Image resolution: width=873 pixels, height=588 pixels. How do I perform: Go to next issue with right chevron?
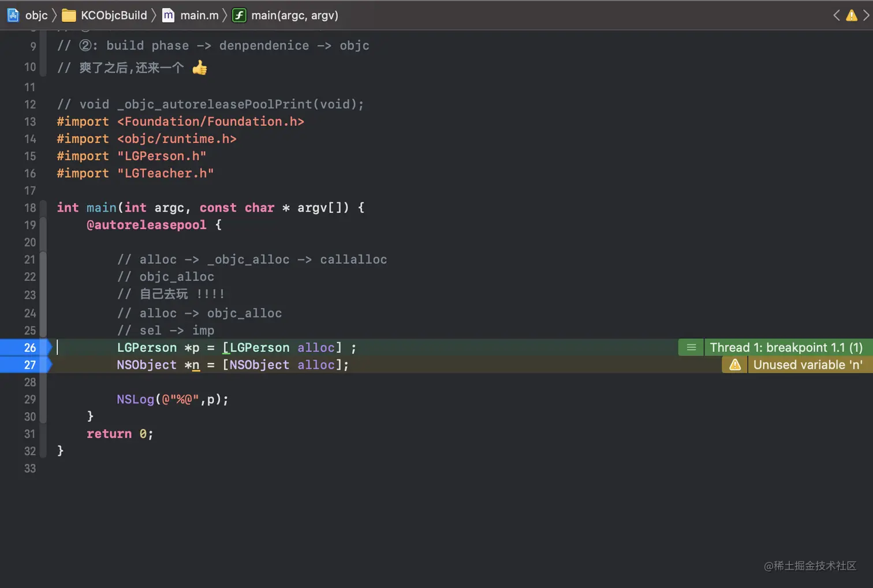click(x=865, y=15)
